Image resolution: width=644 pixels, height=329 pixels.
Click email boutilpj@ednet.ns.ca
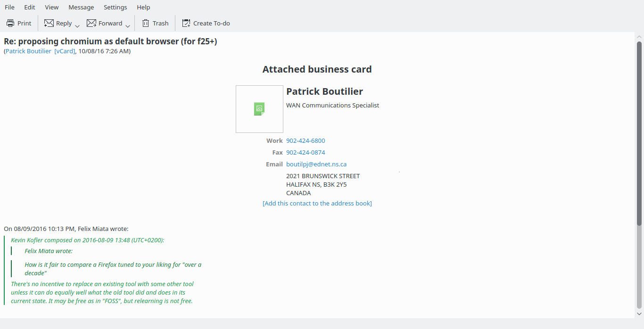[316, 164]
